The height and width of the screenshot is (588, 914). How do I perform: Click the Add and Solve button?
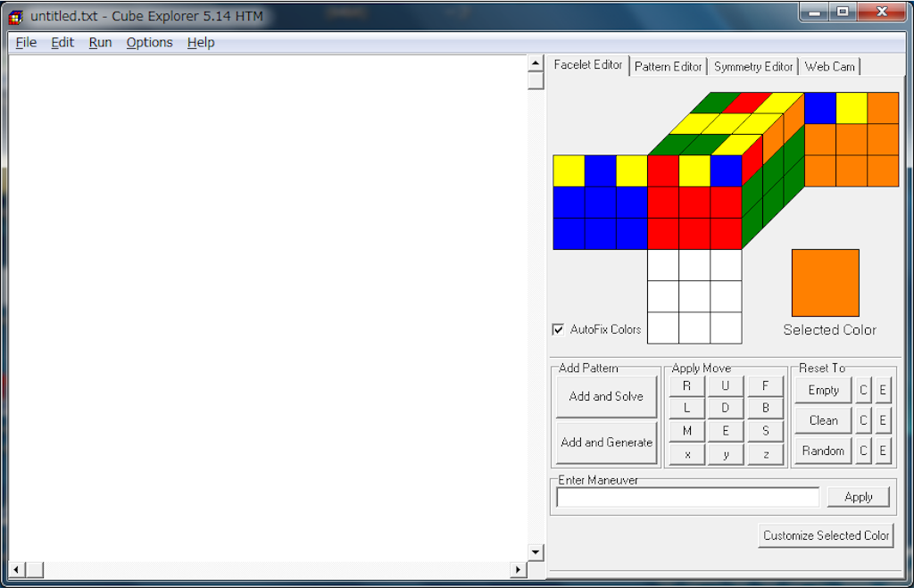(x=606, y=396)
